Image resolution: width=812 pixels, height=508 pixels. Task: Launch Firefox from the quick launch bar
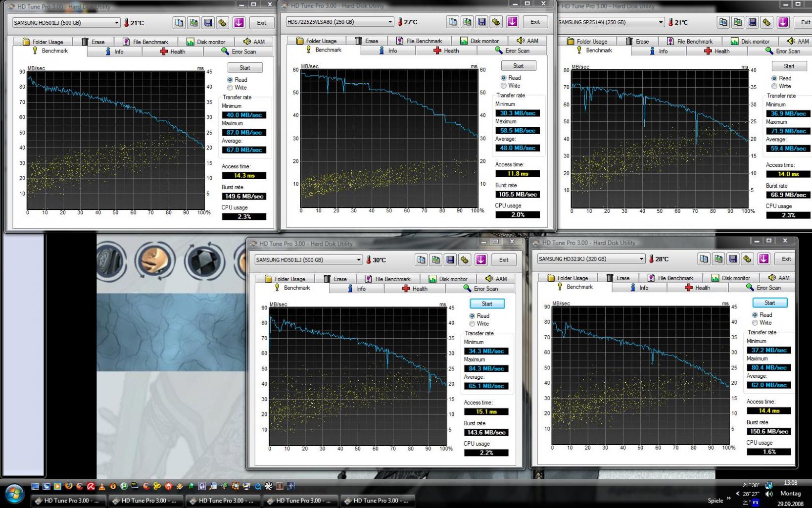(68, 487)
